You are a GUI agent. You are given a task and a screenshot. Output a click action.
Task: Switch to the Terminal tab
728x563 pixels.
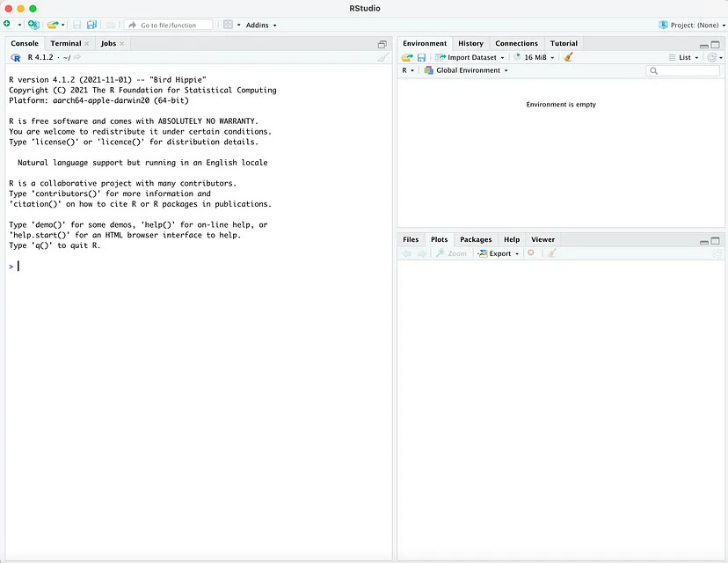(65, 43)
